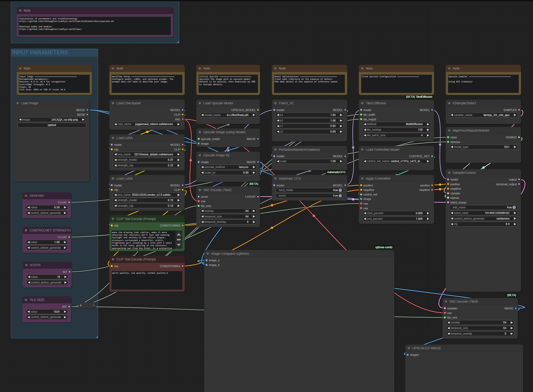The image size is (533, 392).
Task: Collapse the Load Checkpoint node via its dot
Action: [x=113, y=103]
